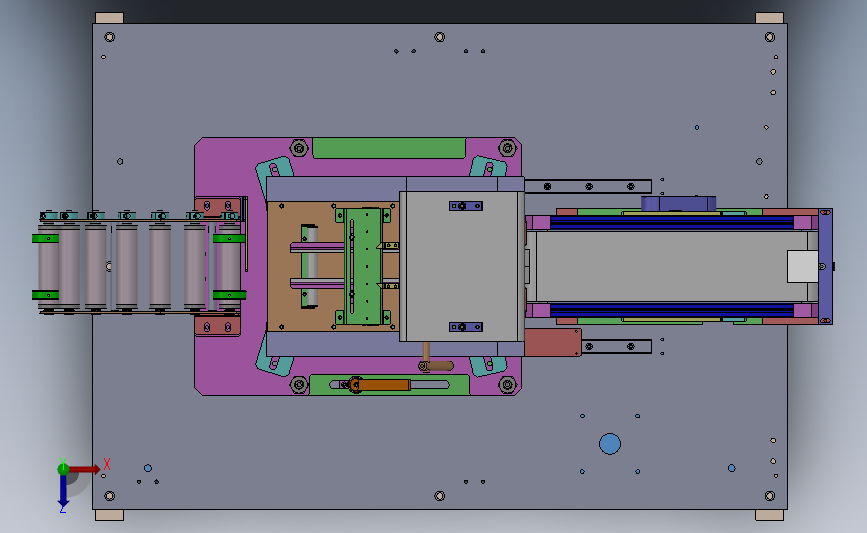
Task: Select the lower blue bracket on the gray cover
Action: (466, 327)
